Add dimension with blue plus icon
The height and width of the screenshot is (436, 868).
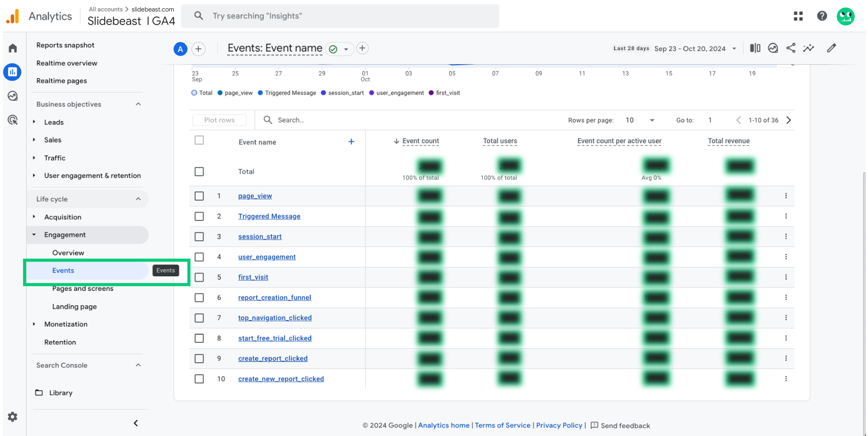(351, 141)
